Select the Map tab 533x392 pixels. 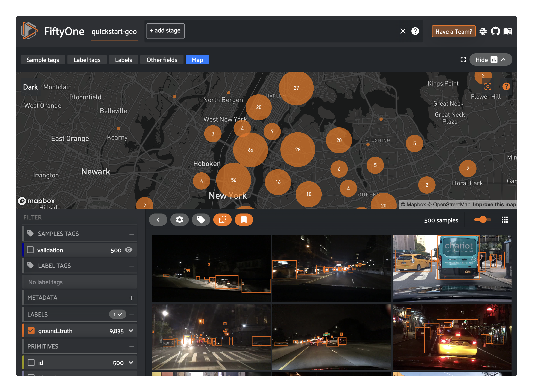[197, 59]
